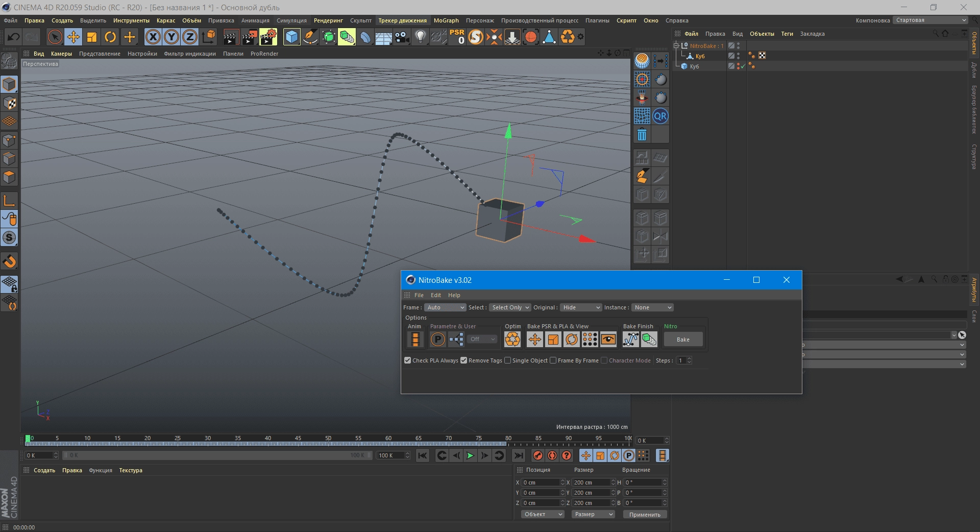Screen dimensions: 980x532
Task: Click the Camera object icon
Action: pyautogui.click(x=402, y=37)
